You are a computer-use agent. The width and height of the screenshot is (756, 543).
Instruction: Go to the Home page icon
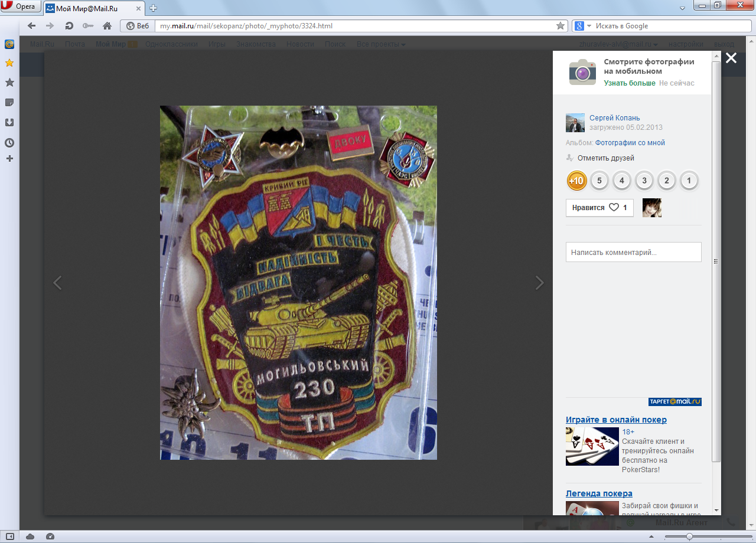click(x=107, y=26)
